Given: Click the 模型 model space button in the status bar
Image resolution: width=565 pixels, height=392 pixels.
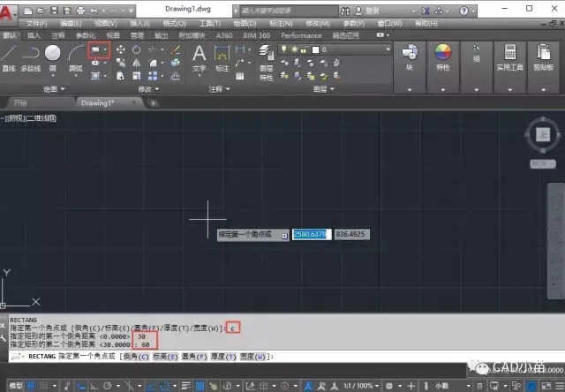Looking at the screenshot, I should 16,386.
